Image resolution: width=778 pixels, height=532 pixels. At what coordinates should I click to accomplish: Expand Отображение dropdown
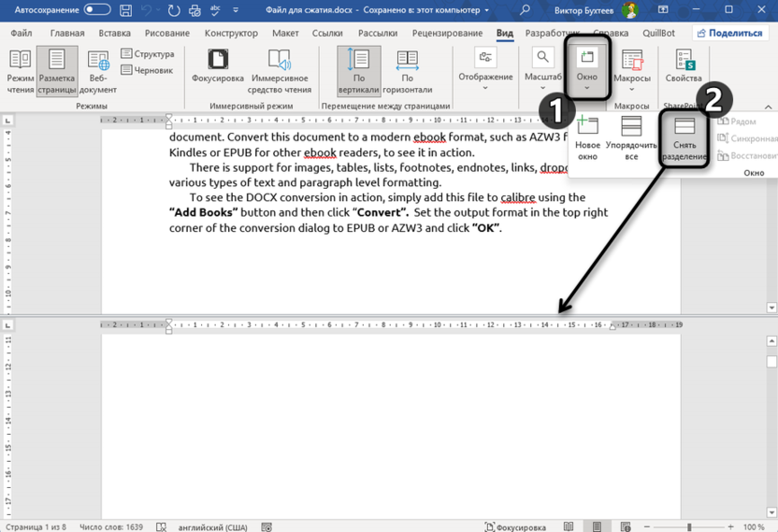click(x=484, y=69)
